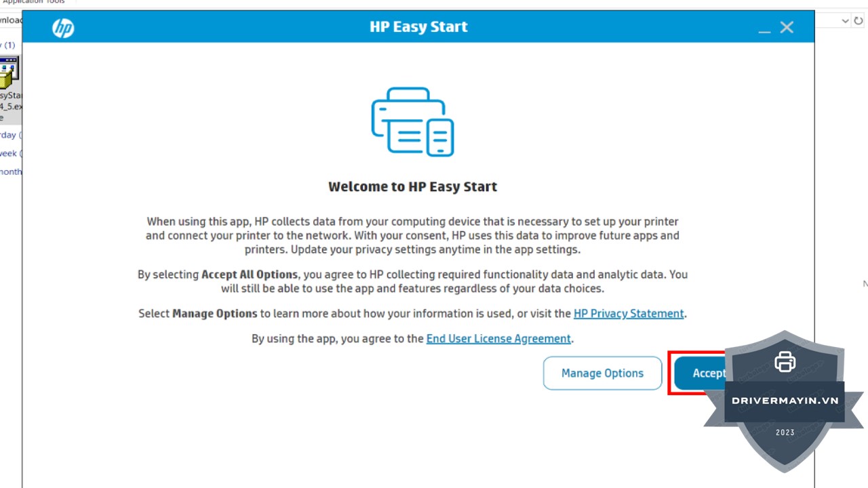
Task: Click the printer icon on shield watermark
Action: point(785,361)
